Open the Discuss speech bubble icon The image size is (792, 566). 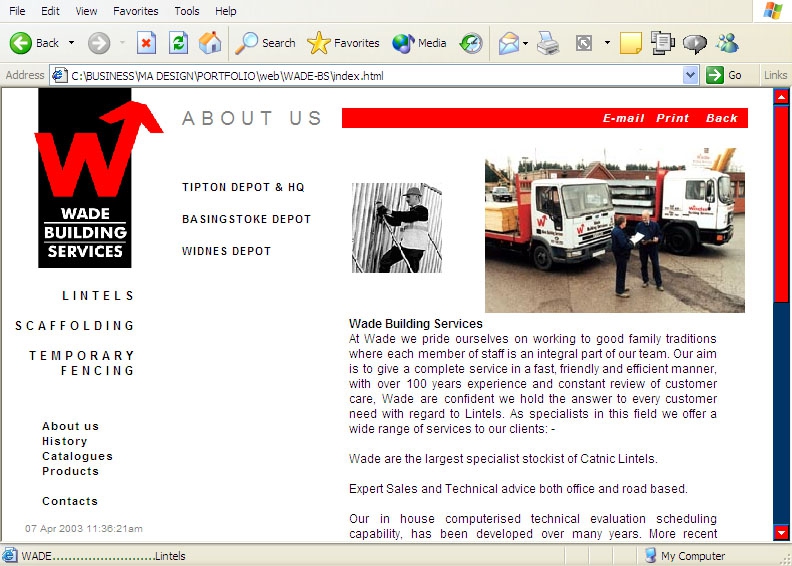point(695,44)
